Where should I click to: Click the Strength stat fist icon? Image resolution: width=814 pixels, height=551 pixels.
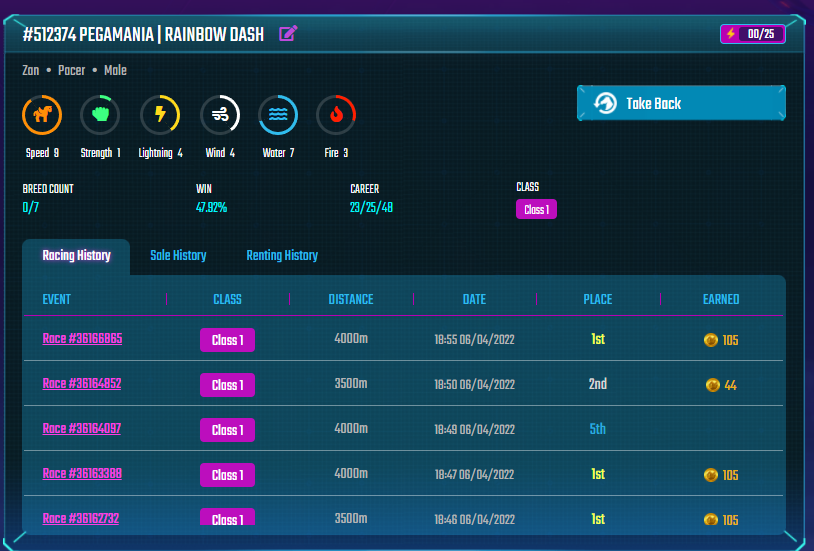tap(100, 115)
